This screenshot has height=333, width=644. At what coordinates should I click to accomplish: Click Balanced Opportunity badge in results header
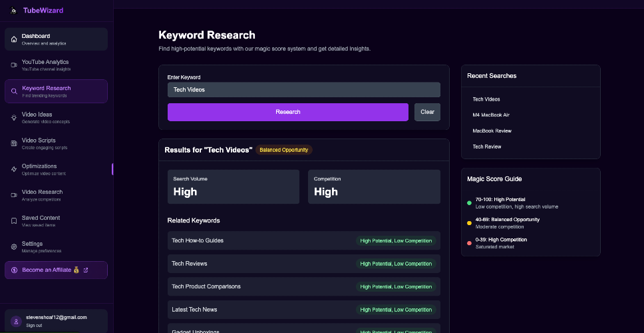pyautogui.click(x=284, y=150)
